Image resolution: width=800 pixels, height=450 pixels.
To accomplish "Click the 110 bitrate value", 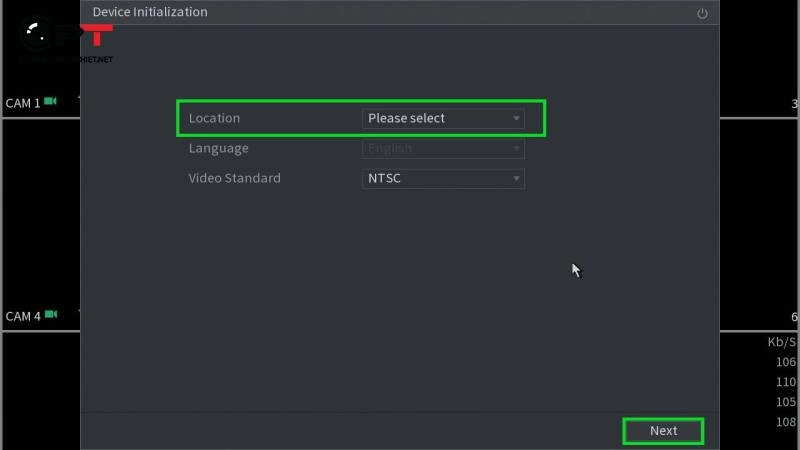I will pyautogui.click(x=785, y=382).
